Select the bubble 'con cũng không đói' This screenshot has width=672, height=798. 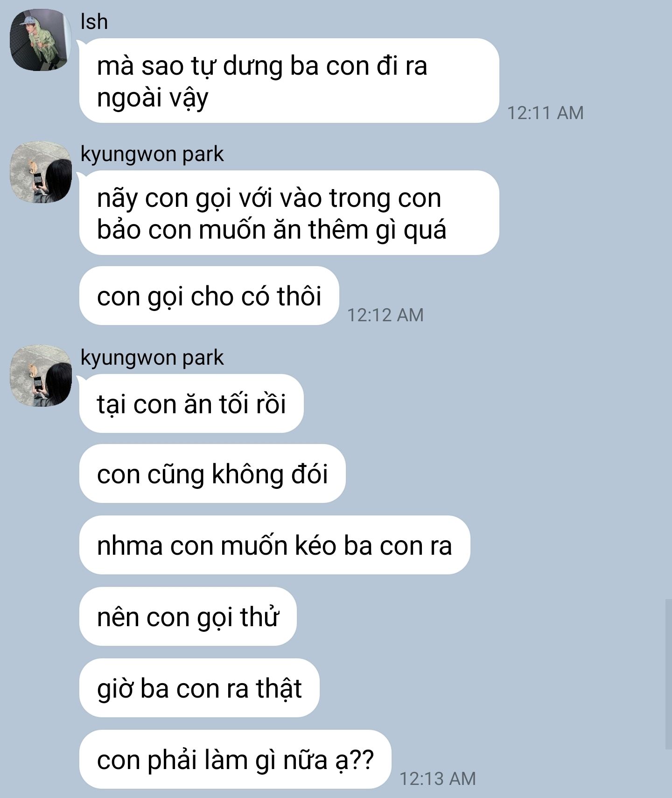[212, 473]
